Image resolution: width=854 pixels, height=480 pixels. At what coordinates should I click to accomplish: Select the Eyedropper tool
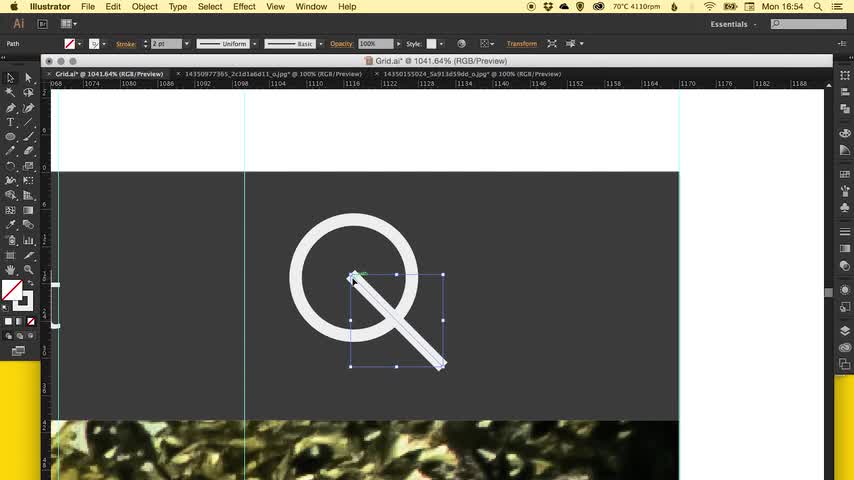coord(10,224)
